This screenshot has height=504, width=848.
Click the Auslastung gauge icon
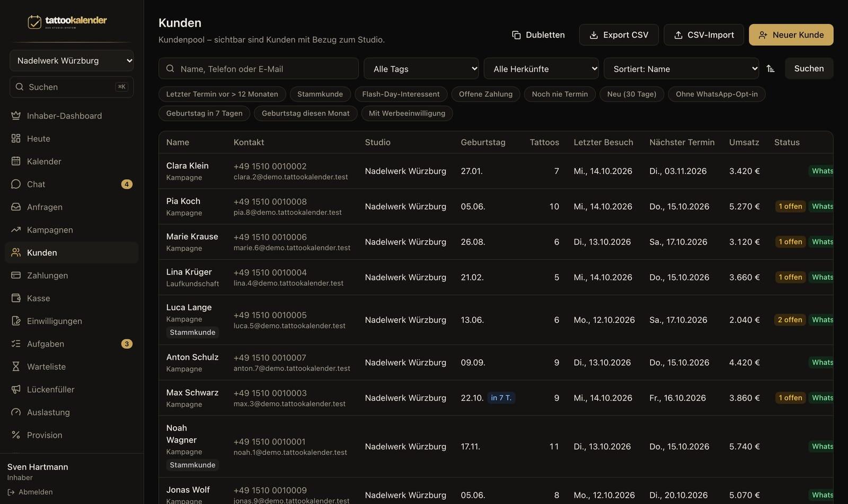click(x=16, y=412)
